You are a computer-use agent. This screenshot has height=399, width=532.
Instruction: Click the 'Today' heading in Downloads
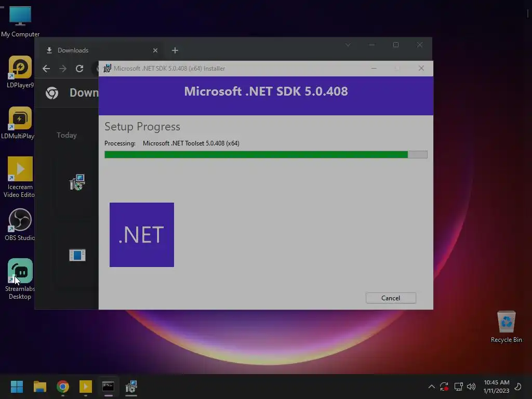tap(66, 135)
